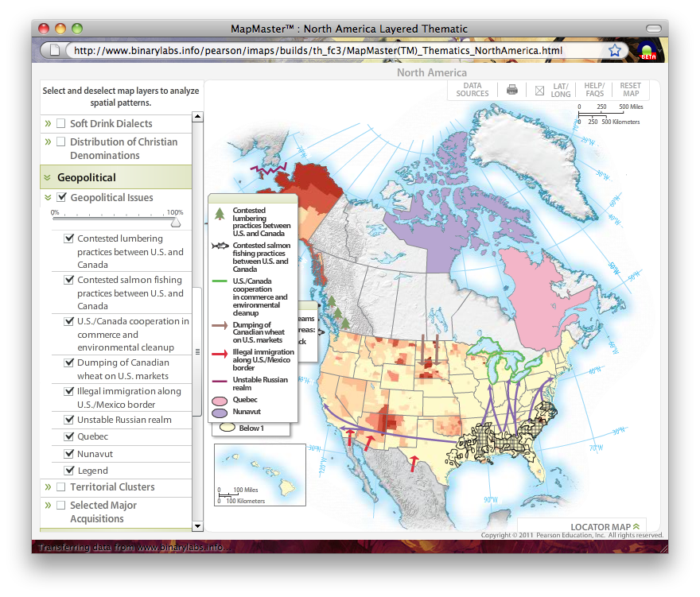
Task: Open the Data Sources button
Action: click(472, 90)
